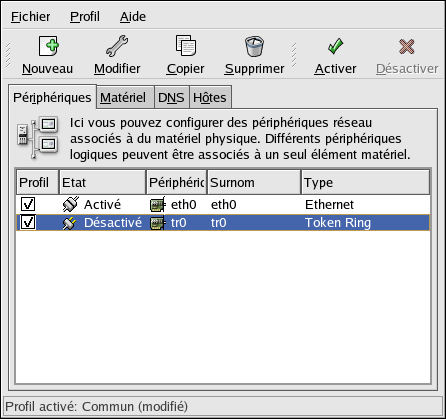
Task: Uncheck the eth0 profile checkbox
Action: tap(28, 204)
